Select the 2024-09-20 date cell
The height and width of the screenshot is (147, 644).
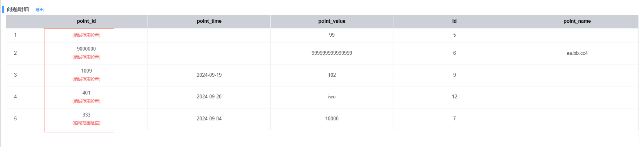[209, 97]
